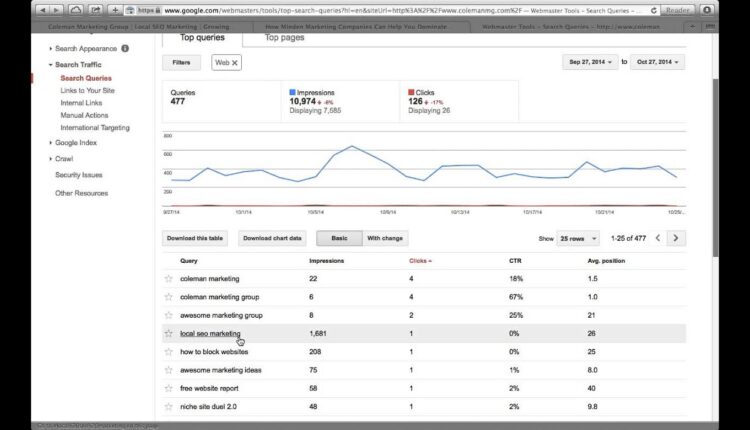Viewport: 750px width, 430px height.
Task: Switch to Coleman Marketing Group browser tab
Action: (139, 27)
